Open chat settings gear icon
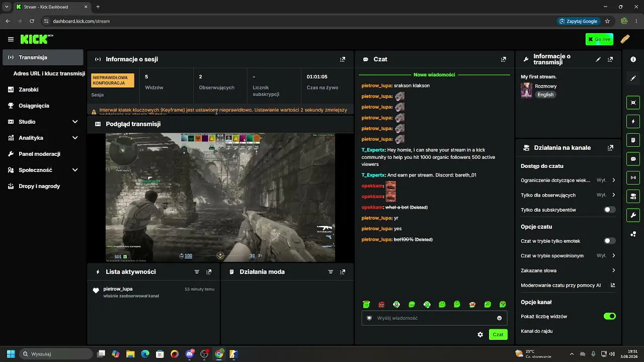644x362 pixels. (x=480, y=334)
